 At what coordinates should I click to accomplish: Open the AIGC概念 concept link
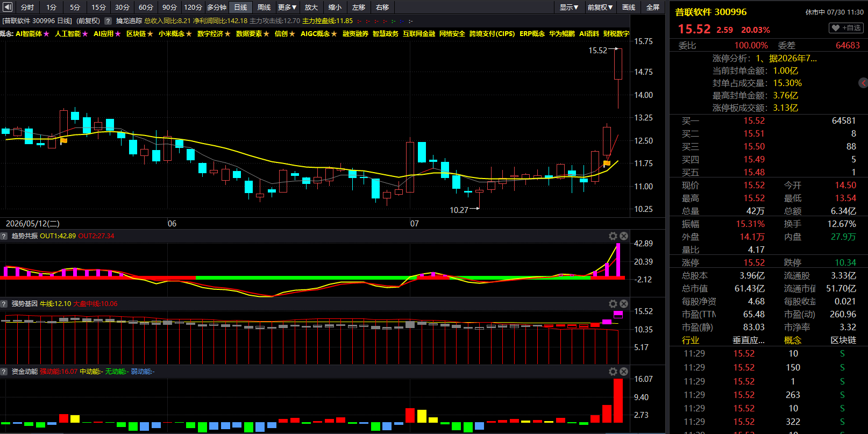pyautogui.click(x=315, y=34)
